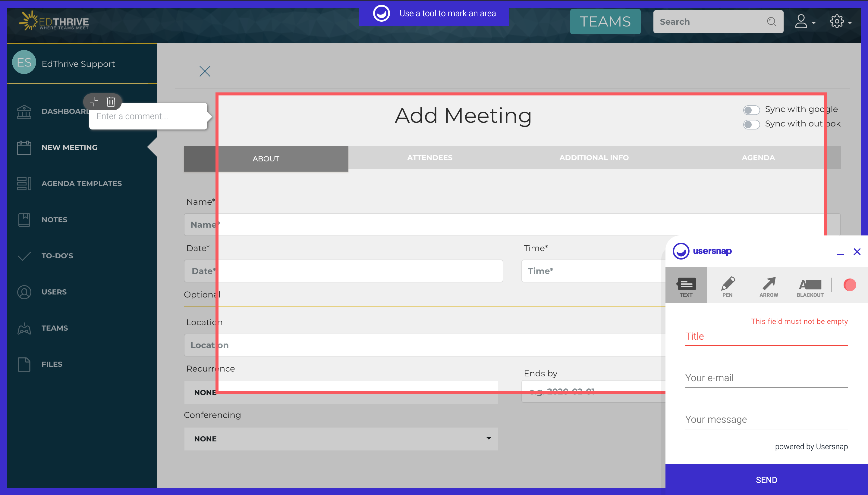
Task: Open Users in sidebar
Action: [x=54, y=292]
